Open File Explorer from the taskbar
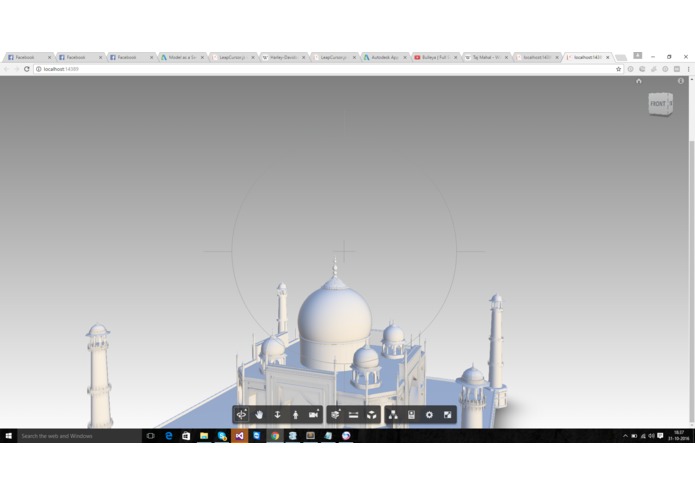695x494 pixels. (x=204, y=436)
